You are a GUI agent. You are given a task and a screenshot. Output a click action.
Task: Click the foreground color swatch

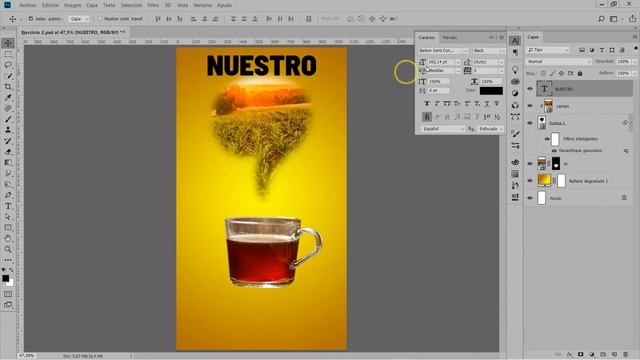click(5, 278)
